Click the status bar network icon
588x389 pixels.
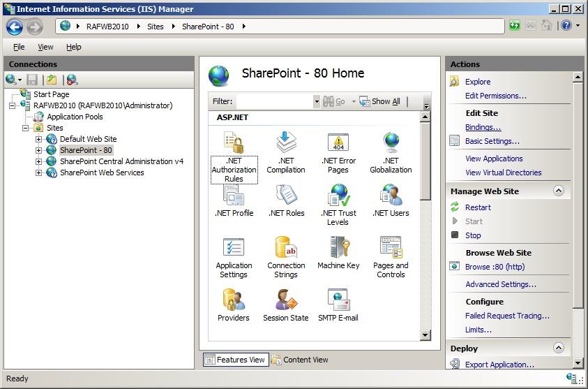pos(571,378)
